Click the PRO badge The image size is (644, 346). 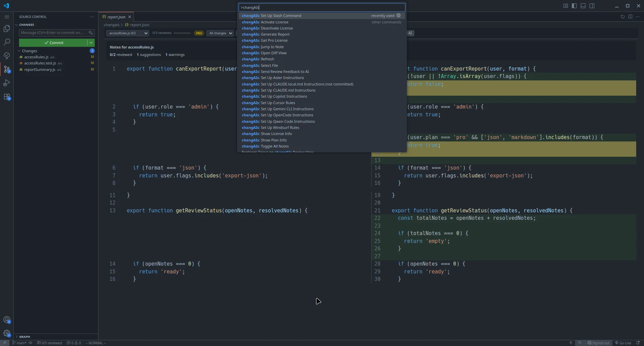(x=199, y=33)
